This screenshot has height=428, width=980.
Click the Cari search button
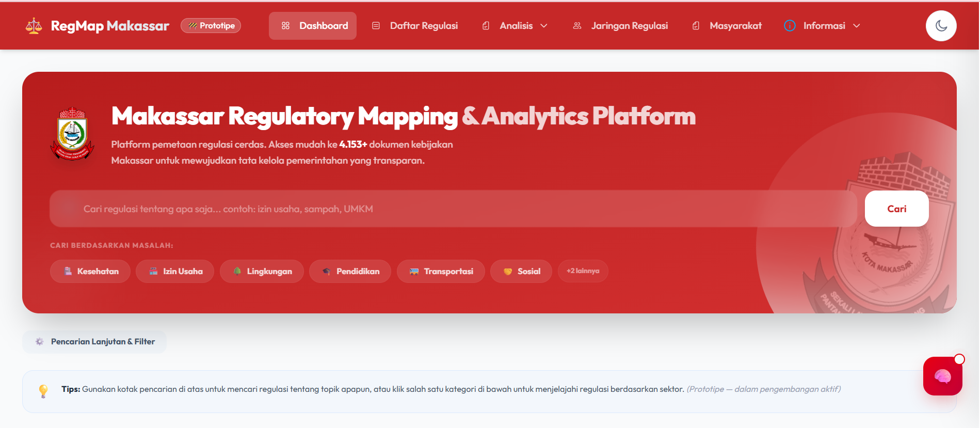(x=897, y=209)
